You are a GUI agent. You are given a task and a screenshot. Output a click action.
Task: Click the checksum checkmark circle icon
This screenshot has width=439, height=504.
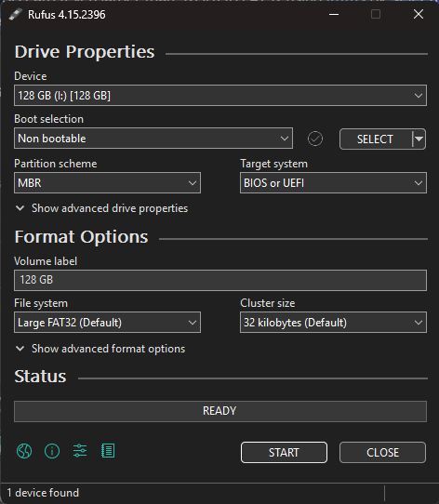[x=315, y=139]
